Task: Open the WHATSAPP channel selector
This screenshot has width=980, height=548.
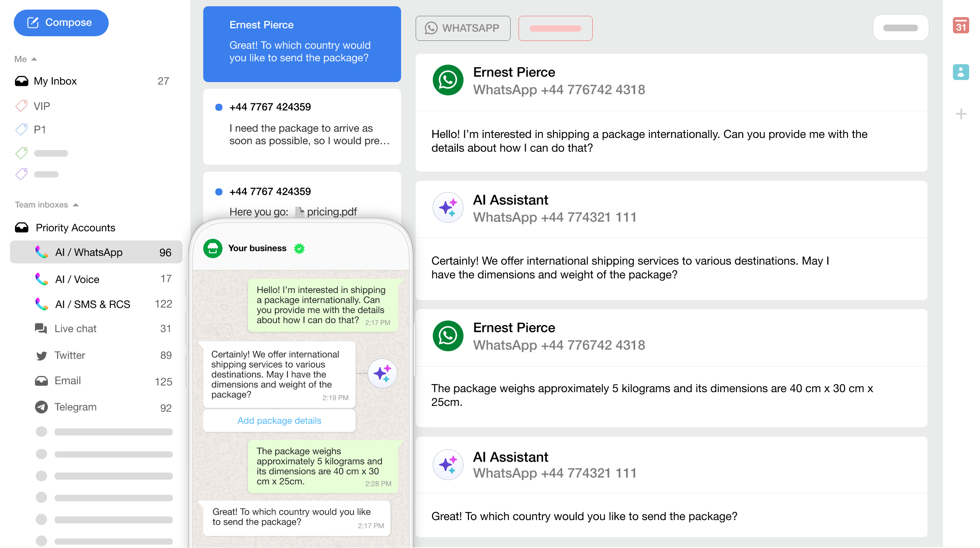Action: click(463, 28)
